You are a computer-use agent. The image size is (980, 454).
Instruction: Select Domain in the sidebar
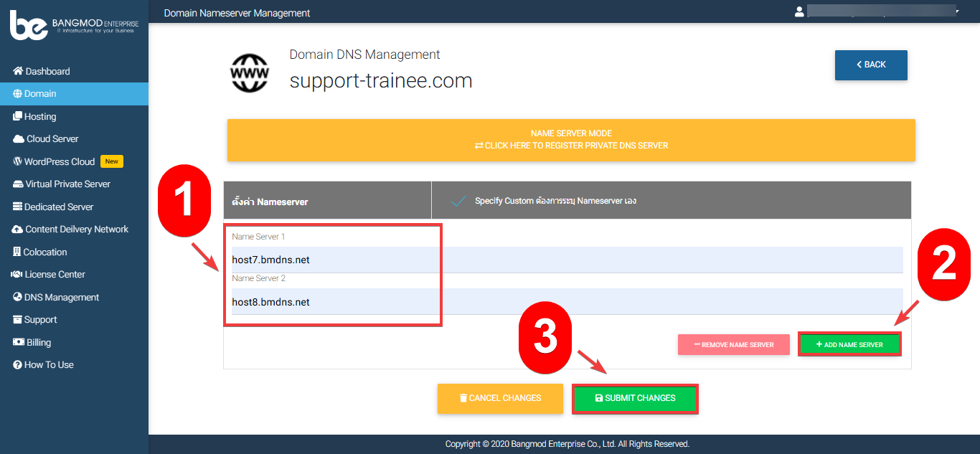(40, 94)
